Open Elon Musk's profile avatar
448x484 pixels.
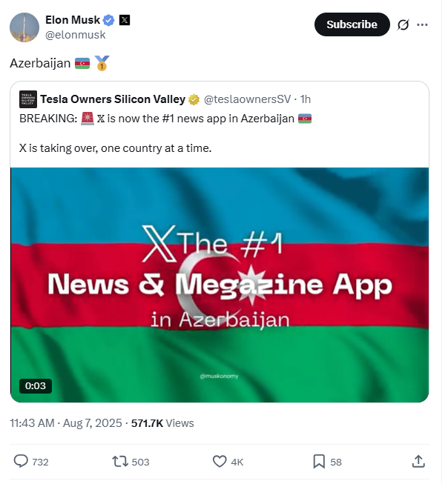click(24, 27)
